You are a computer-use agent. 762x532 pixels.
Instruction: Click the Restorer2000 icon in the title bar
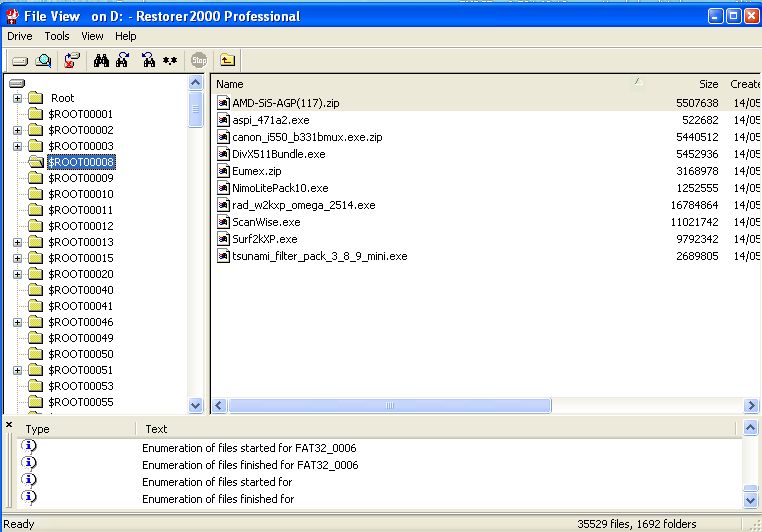tap(12, 16)
